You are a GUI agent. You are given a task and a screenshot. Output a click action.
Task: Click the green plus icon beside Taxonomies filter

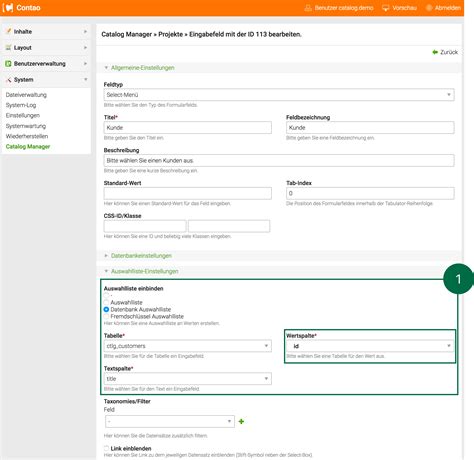[241, 422]
